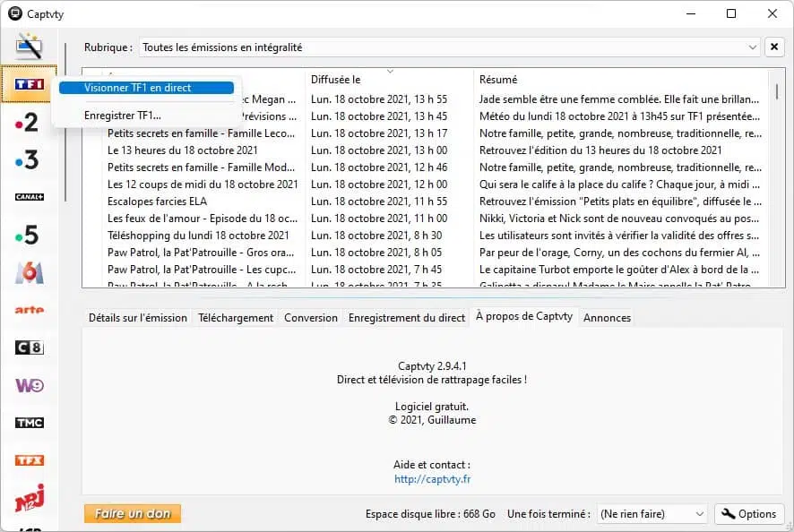Click the Espace disque libre 668 Go label
The width and height of the screenshot is (794, 532).
tap(430, 514)
